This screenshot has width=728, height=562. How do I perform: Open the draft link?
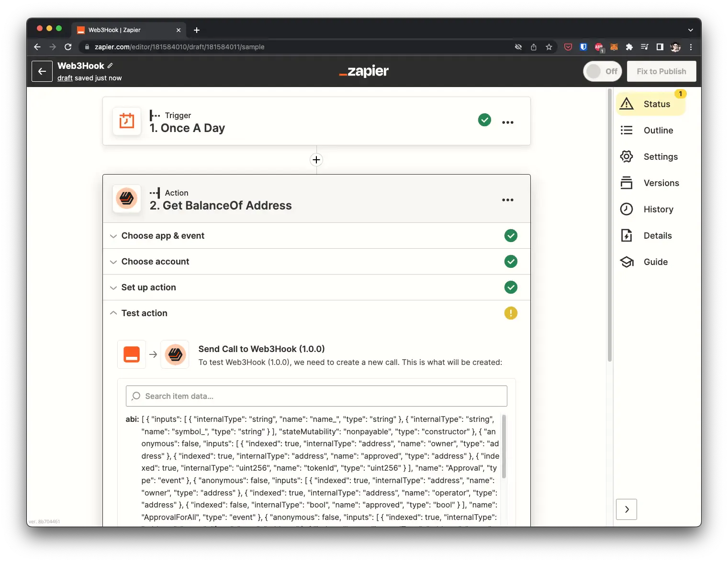(x=65, y=78)
